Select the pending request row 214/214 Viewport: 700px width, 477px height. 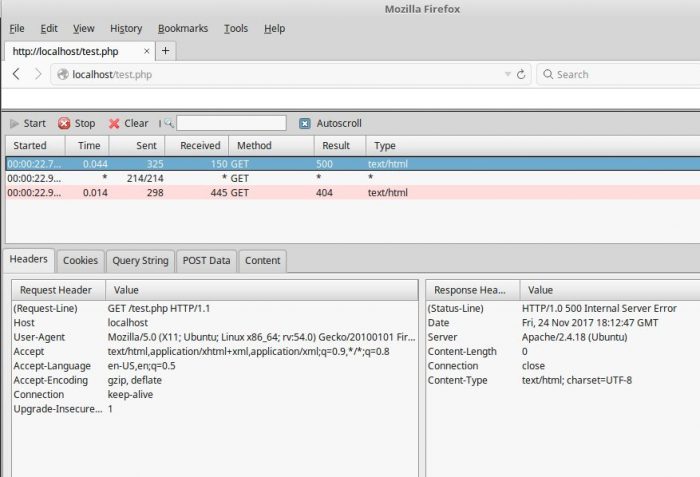click(353, 178)
